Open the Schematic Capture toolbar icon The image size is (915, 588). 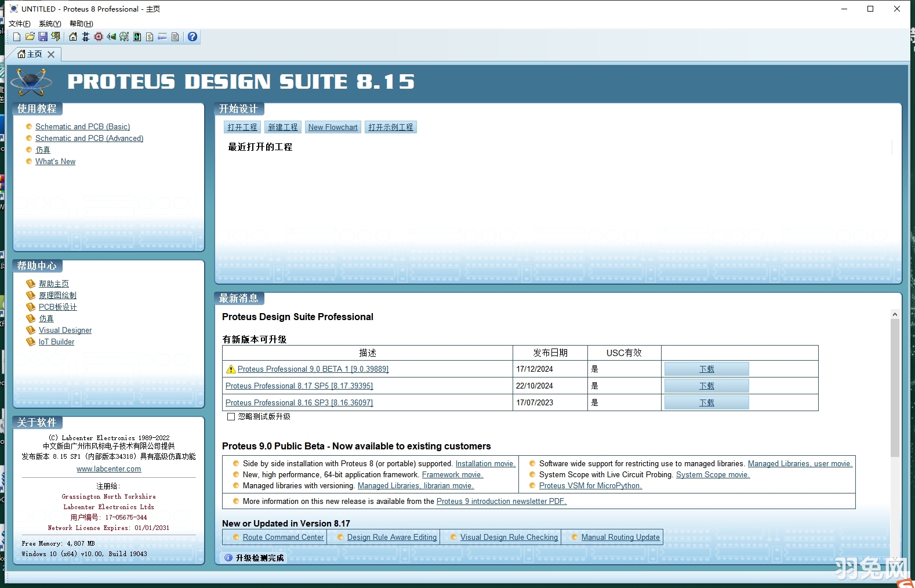pos(86,37)
